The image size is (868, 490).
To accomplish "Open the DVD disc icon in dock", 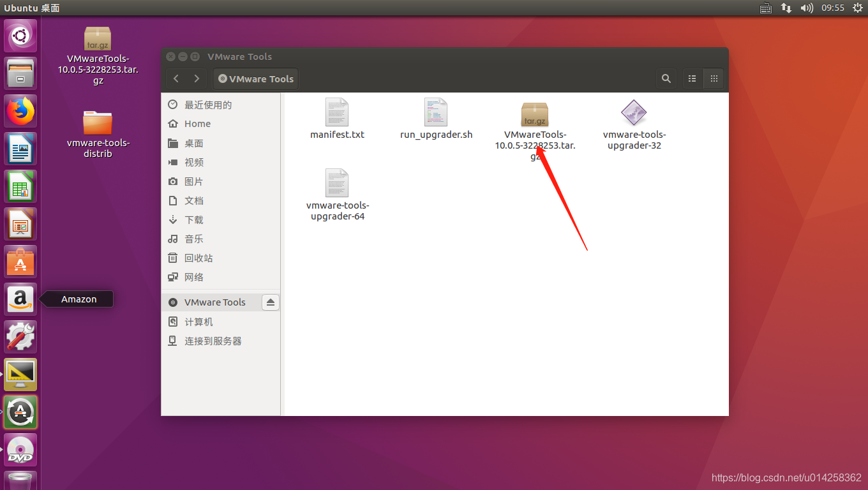I will coord(20,450).
